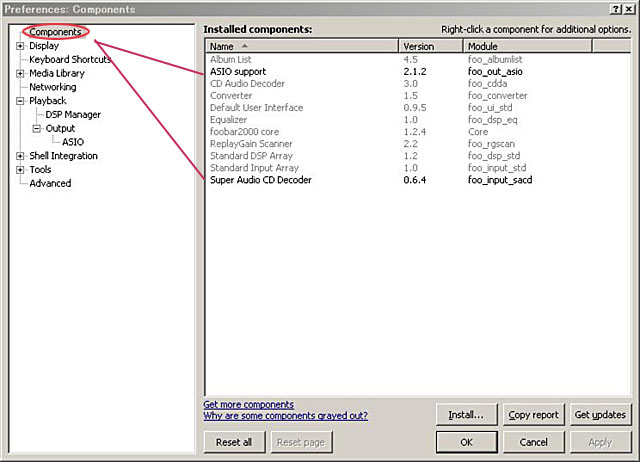
Task: Select the Default User Interface component
Action: click(418, 108)
